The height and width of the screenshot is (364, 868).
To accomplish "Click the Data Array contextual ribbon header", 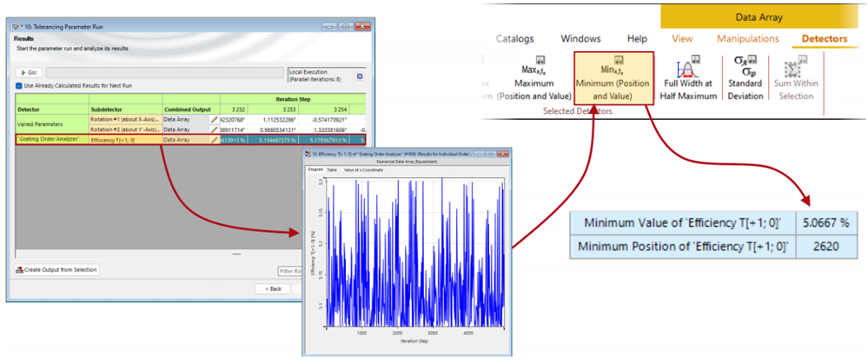I will tap(759, 17).
